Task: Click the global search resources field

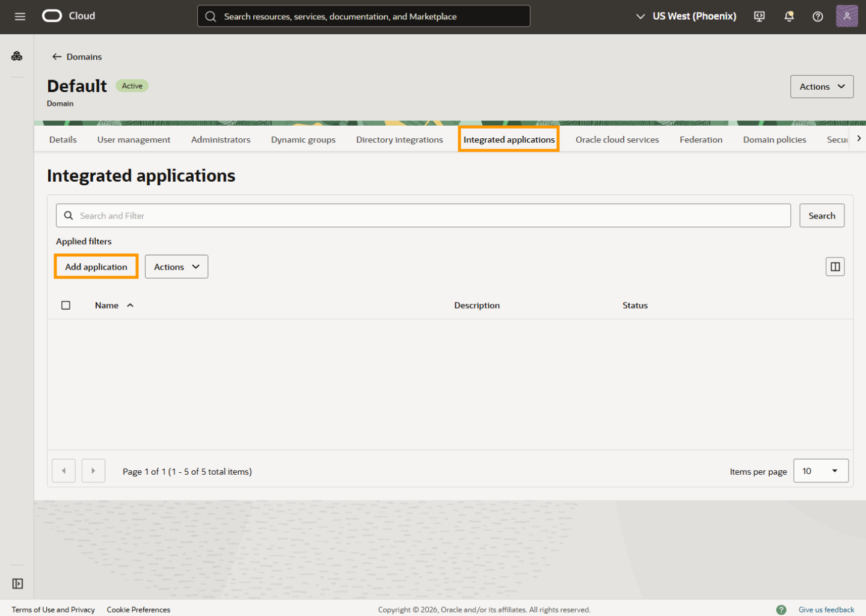Action: [363, 16]
